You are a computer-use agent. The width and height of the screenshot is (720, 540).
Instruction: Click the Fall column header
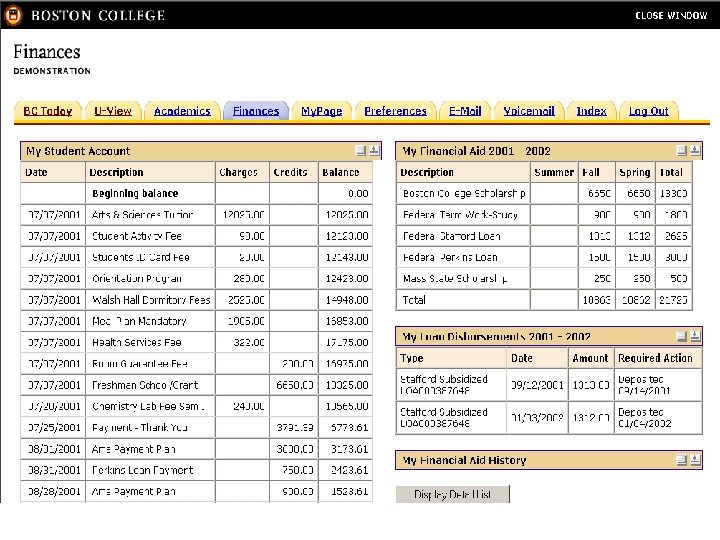pyautogui.click(x=596, y=172)
